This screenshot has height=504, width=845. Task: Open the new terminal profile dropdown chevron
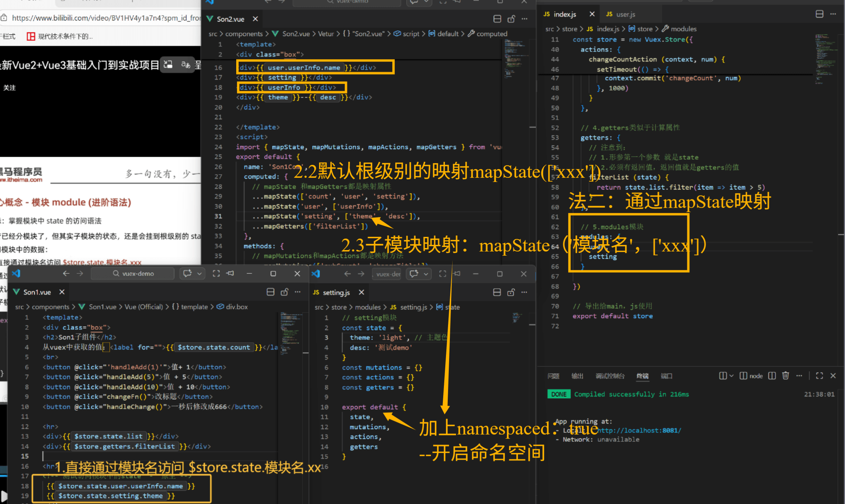pyautogui.click(x=731, y=376)
